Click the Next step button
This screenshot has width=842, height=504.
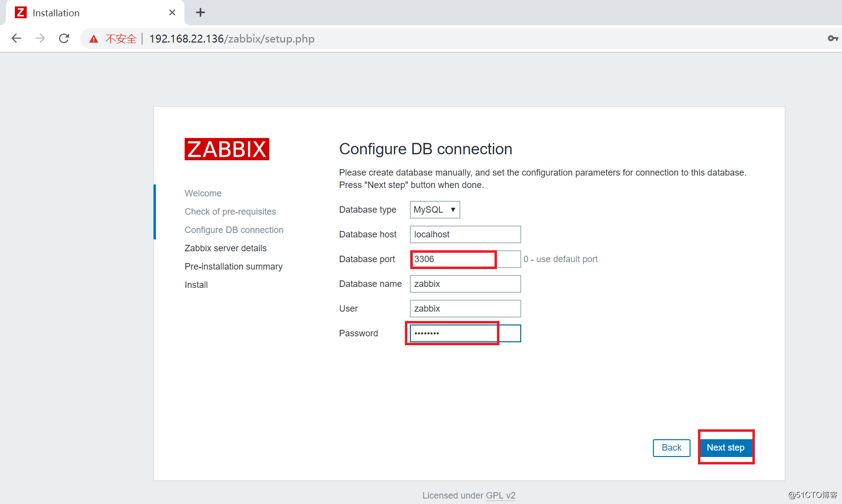point(726,448)
